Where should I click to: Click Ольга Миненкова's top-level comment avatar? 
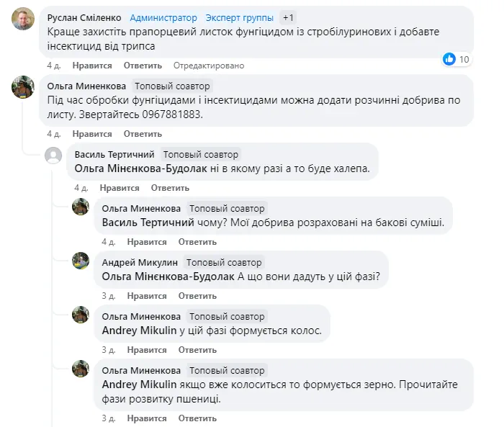(x=24, y=87)
